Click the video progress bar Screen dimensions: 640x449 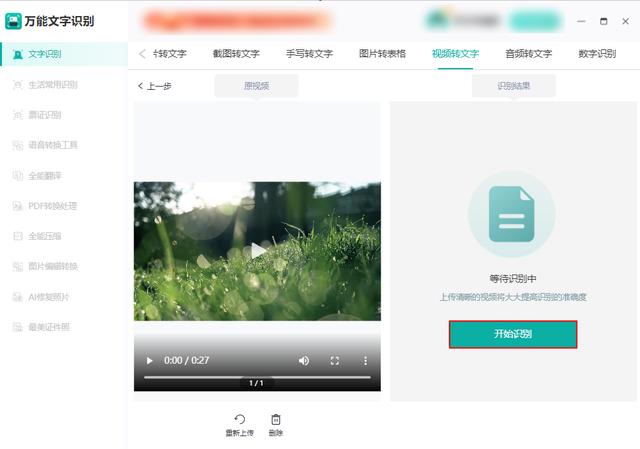click(257, 377)
